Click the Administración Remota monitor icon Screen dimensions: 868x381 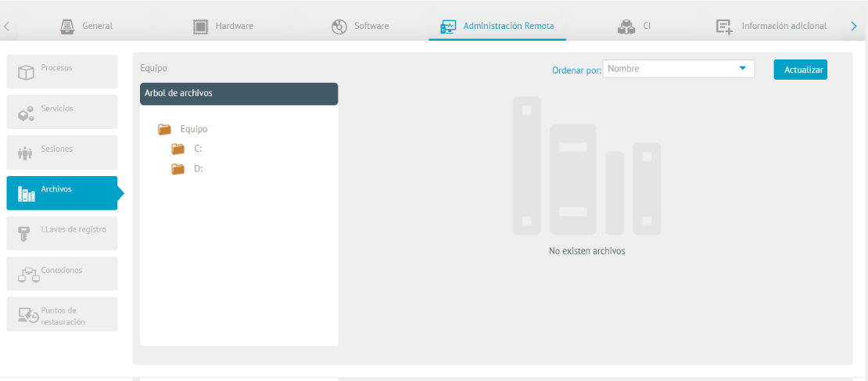click(448, 27)
